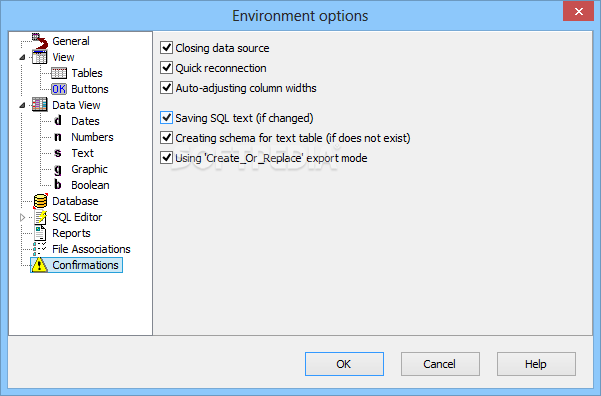This screenshot has height=396, width=601.
Task: Select the Data View table icon
Action: tap(40, 105)
